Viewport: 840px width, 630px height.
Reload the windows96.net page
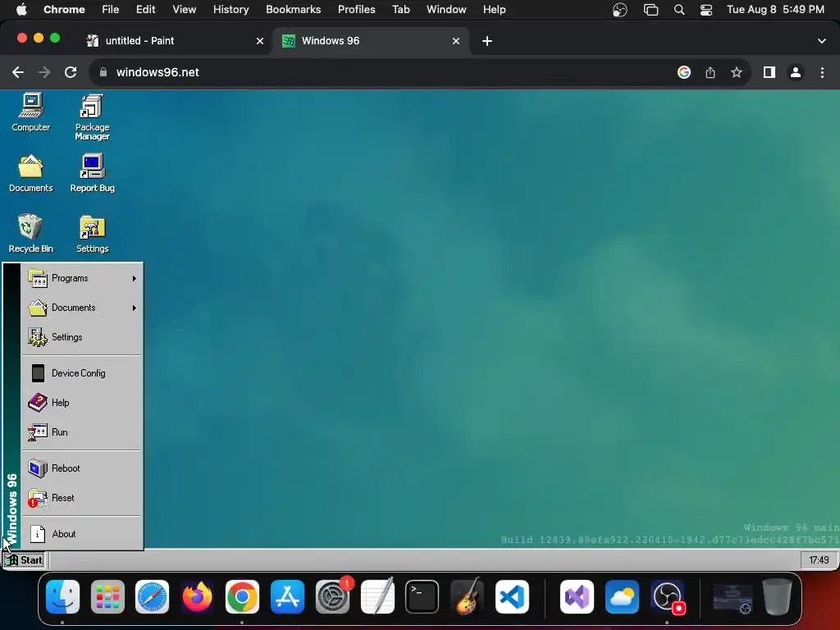71,72
